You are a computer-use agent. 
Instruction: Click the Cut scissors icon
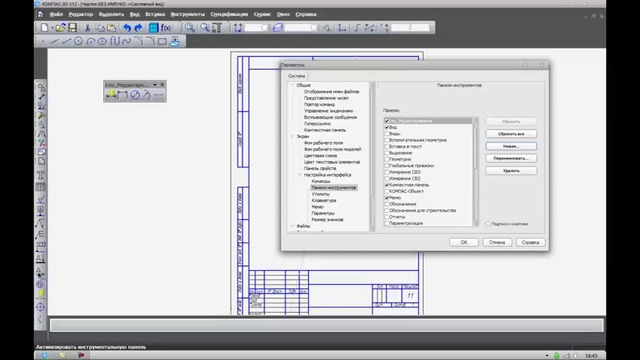click(87, 28)
